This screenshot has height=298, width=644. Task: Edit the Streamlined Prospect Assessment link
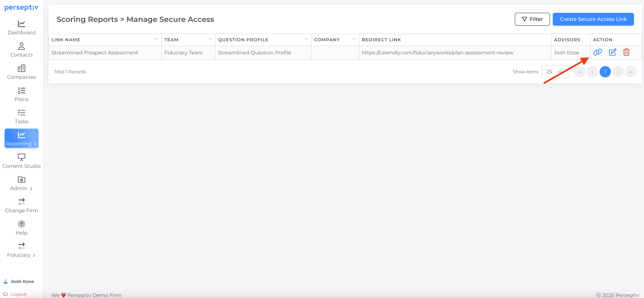612,52
